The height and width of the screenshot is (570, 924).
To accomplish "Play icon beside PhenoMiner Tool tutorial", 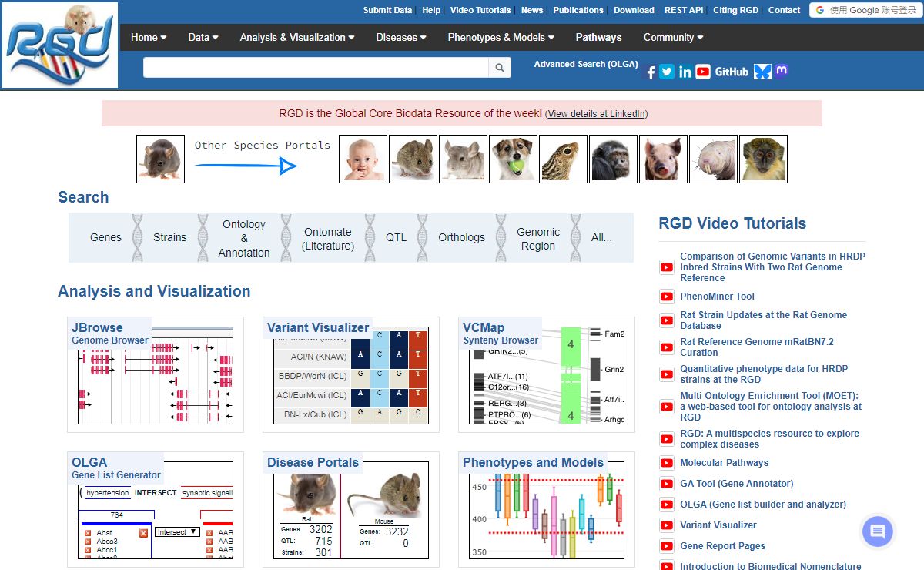I will (x=667, y=297).
